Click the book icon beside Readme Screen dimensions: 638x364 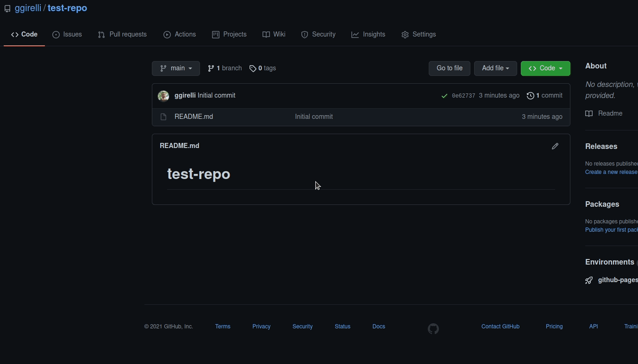click(589, 113)
